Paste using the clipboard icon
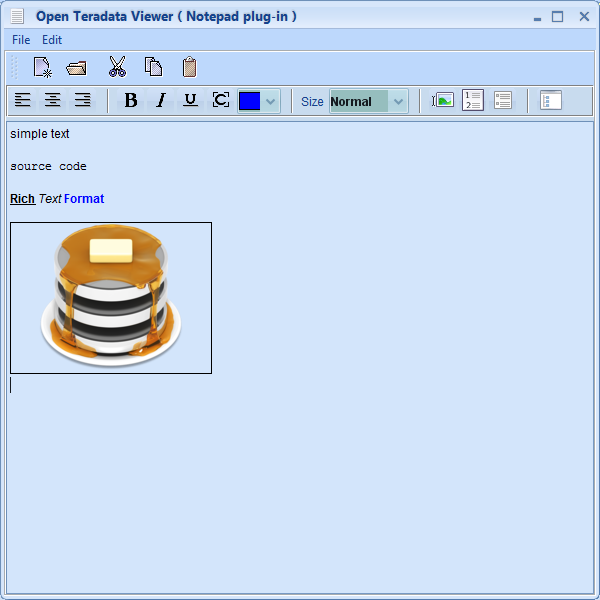The image size is (600, 600). 189,68
